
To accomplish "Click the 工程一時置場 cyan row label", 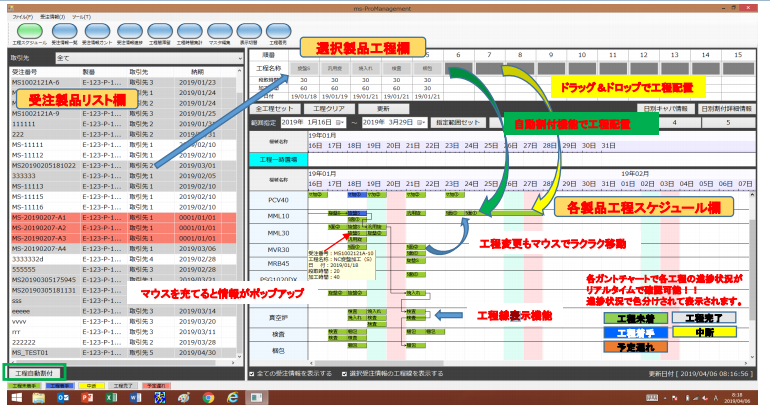I will pos(278,160).
